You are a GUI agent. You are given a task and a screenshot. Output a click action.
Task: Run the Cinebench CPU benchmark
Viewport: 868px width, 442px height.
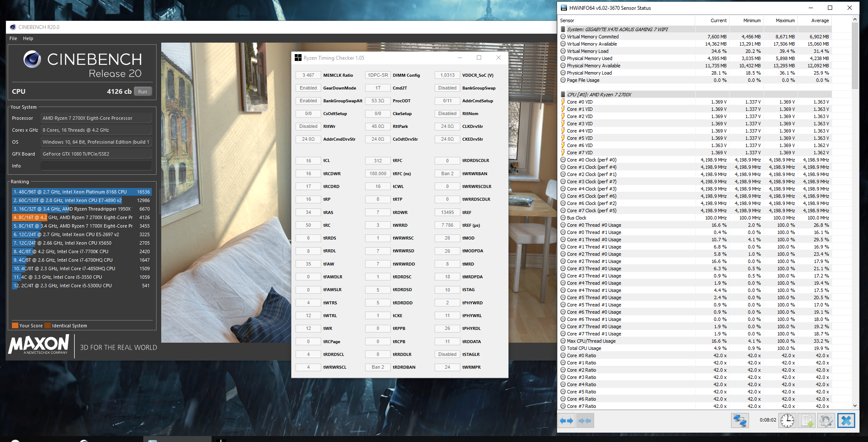tap(142, 92)
